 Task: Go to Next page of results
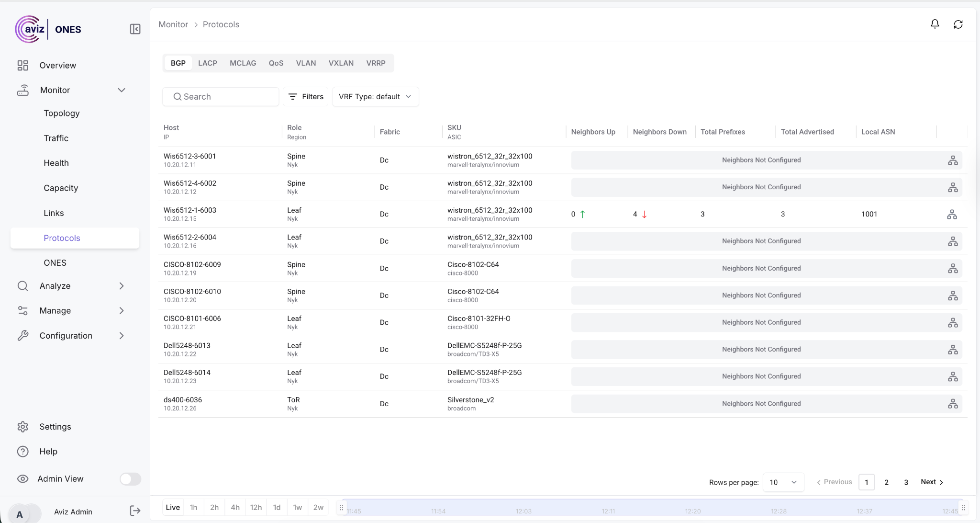click(x=932, y=482)
